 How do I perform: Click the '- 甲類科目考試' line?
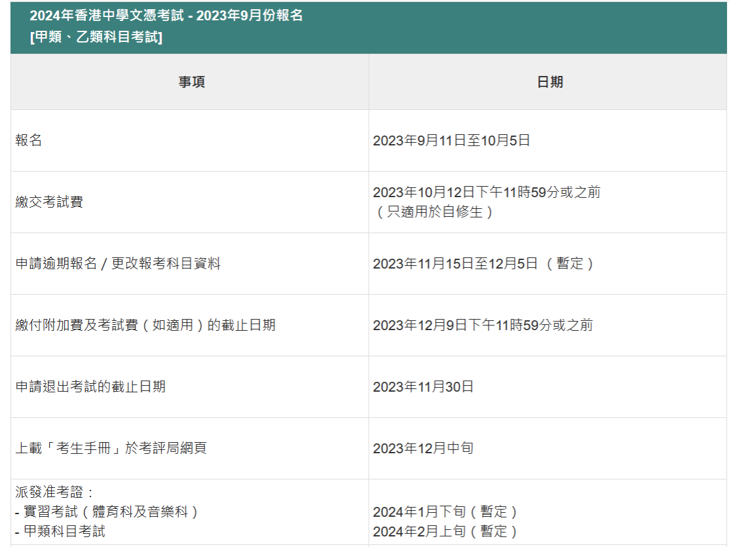(60, 531)
